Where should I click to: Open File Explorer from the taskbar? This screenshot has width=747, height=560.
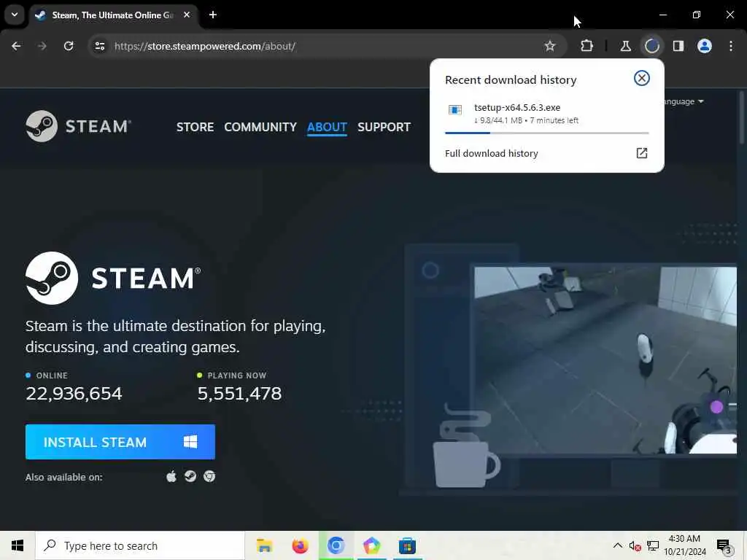(x=264, y=545)
